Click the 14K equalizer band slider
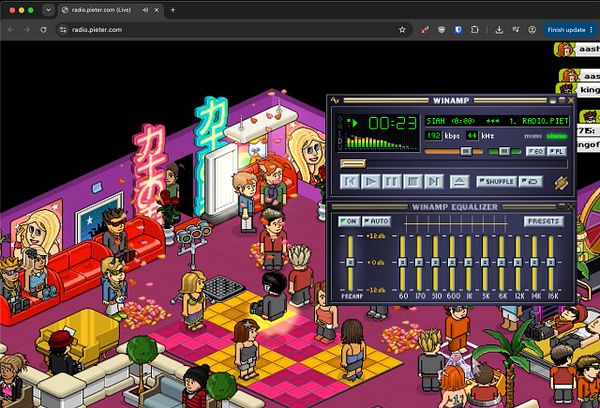Viewport: 600px width, 408px height. (534, 263)
